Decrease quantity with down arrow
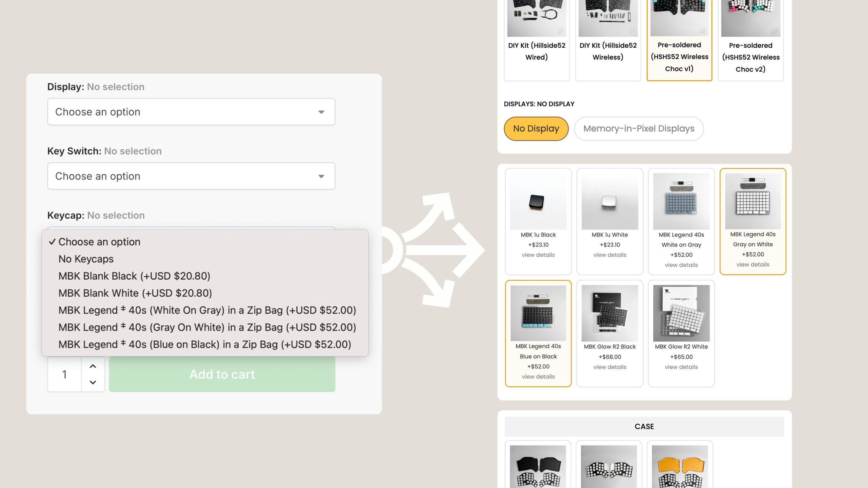This screenshot has width=868, height=488. coord(93,382)
